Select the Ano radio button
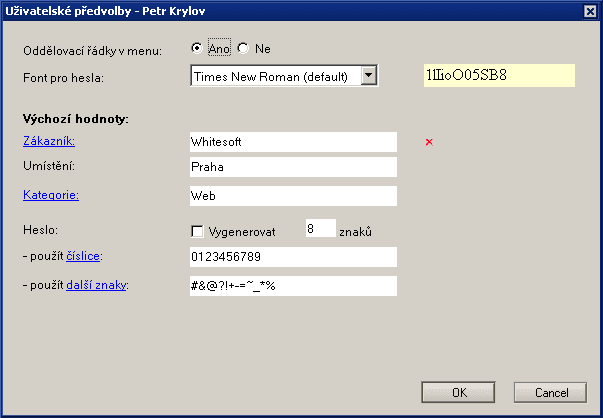 click(196, 48)
